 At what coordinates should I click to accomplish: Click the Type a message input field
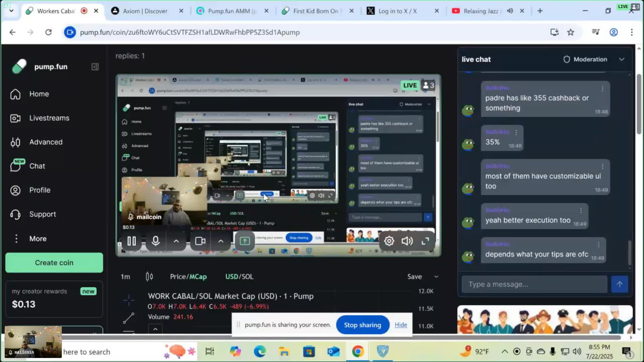point(534,284)
